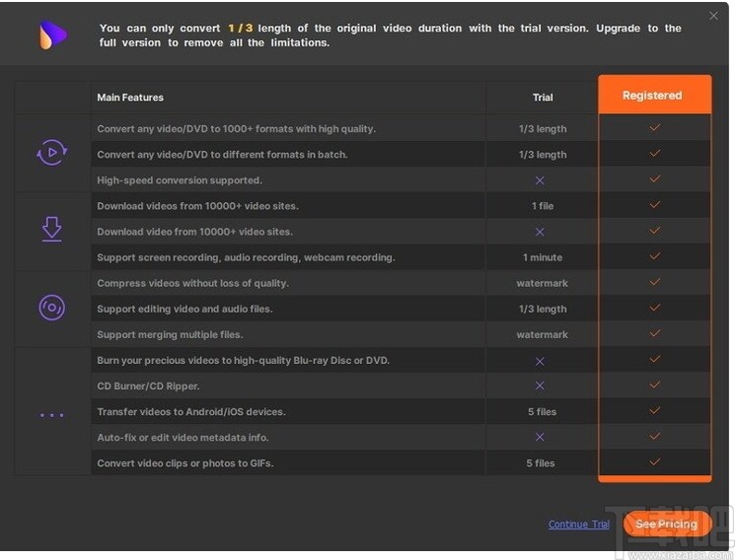
Task: Click '1/3 length' for batch conversion row
Action: [x=543, y=155]
